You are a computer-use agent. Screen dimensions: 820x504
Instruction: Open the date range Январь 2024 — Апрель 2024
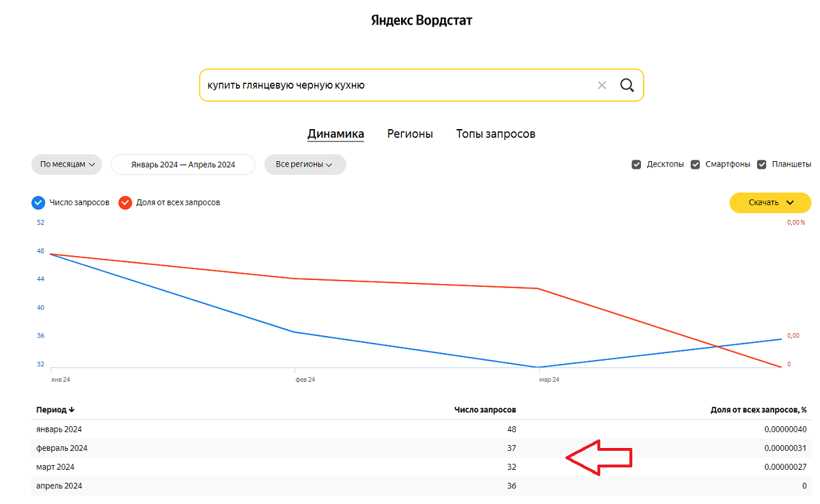(x=183, y=165)
